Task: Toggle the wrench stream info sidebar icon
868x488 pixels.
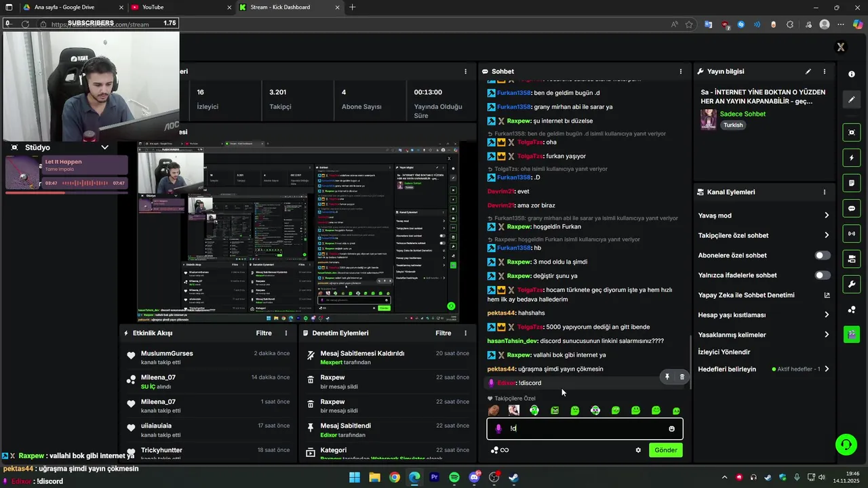Action: 852,284
